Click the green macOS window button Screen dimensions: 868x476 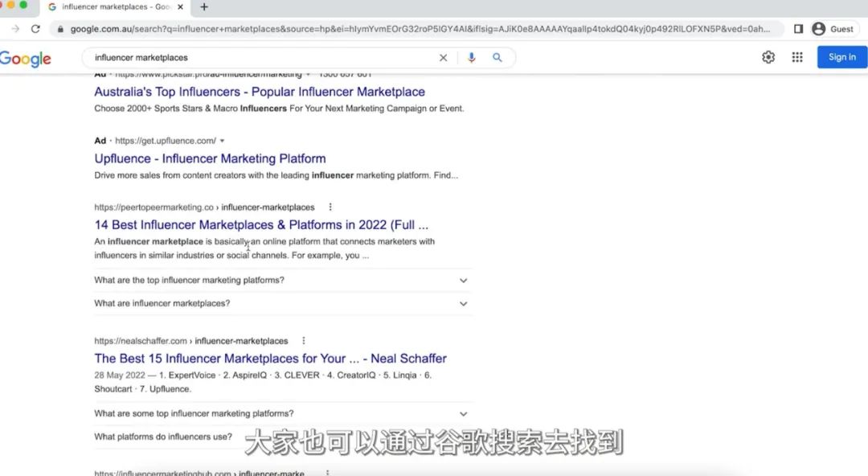[x=23, y=5]
